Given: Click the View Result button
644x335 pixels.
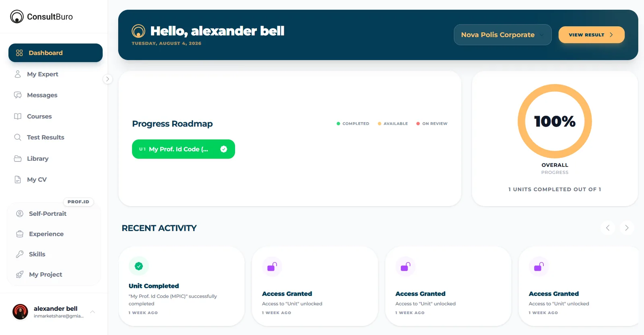Looking at the screenshot, I should [x=591, y=35].
